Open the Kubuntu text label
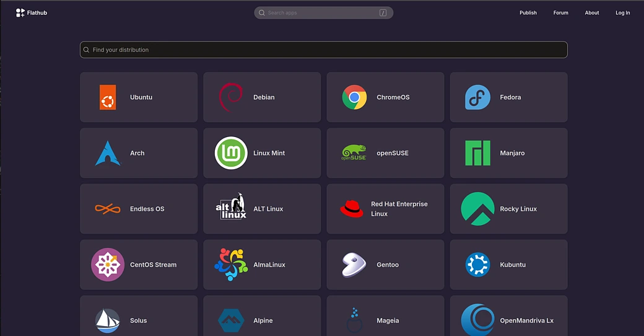644x336 pixels. coord(513,265)
